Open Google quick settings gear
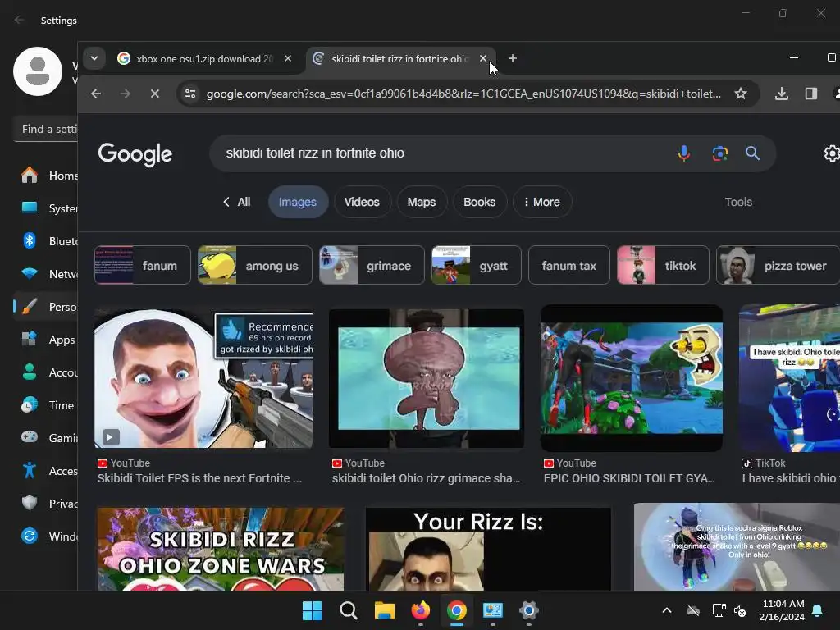Viewport: 840px width, 630px height. pos(832,153)
